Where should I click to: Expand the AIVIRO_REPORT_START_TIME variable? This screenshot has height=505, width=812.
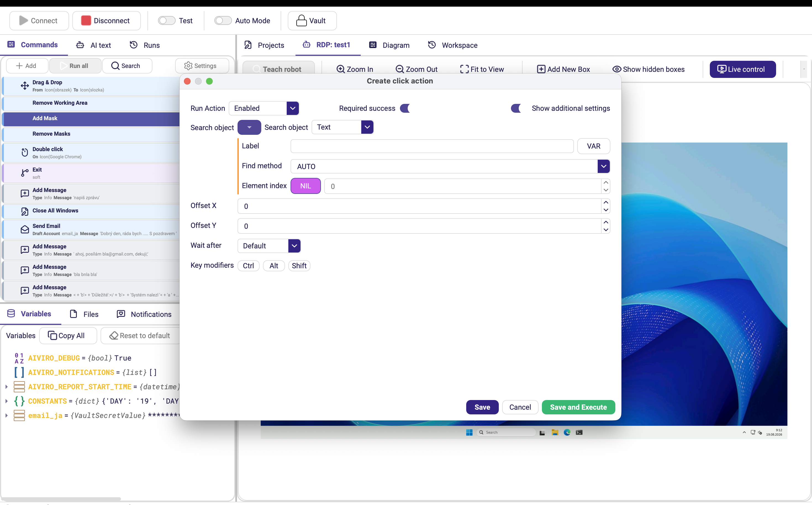click(6, 386)
